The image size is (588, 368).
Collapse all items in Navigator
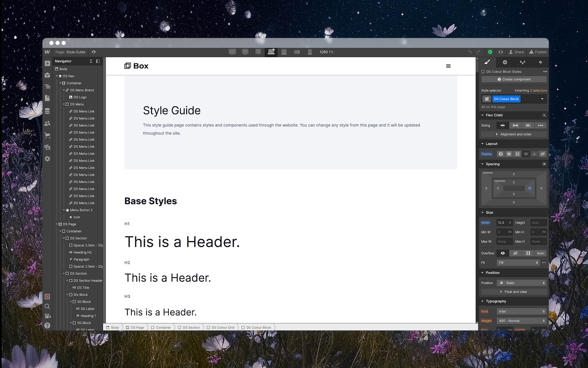[x=91, y=61]
